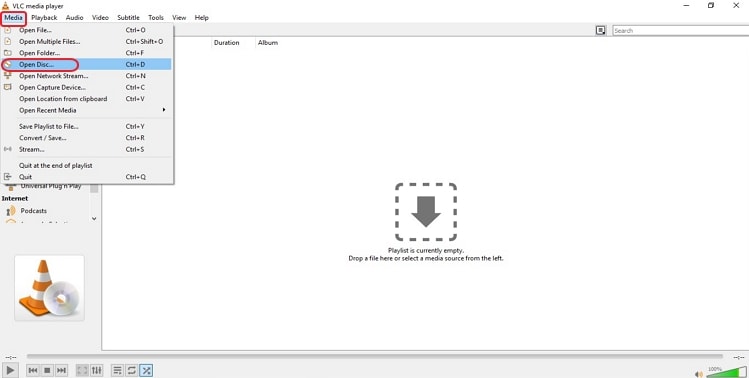Click the VLC cone title bar icon

pos(6,6)
